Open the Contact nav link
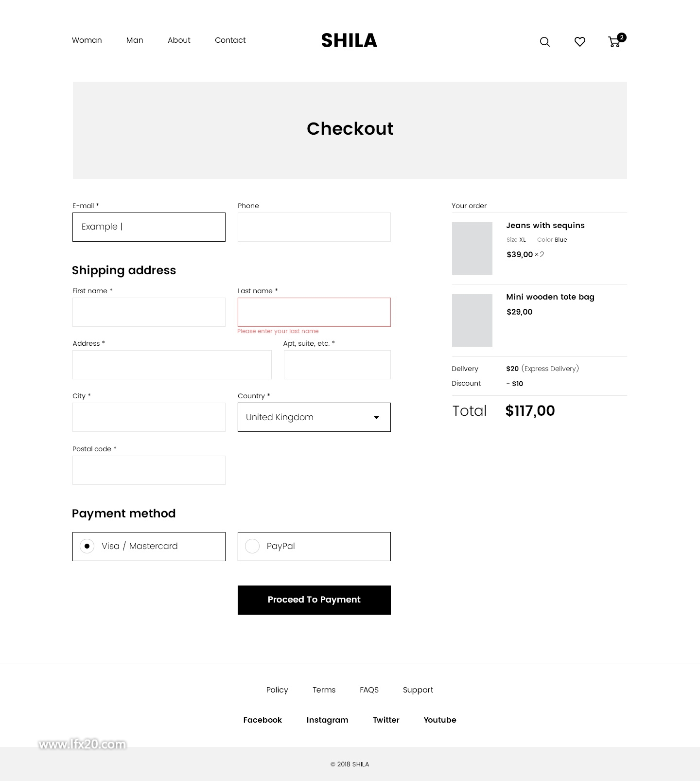 [230, 40]
